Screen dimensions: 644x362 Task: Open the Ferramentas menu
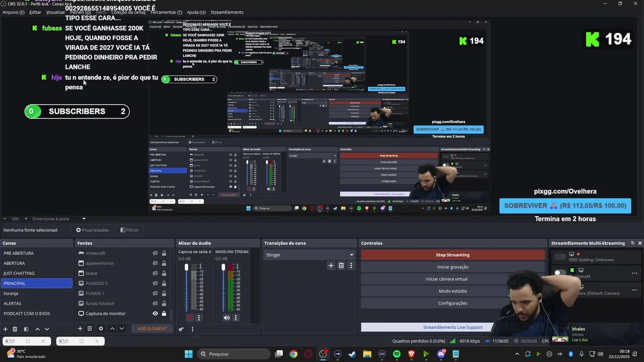(x=166, y=12)
